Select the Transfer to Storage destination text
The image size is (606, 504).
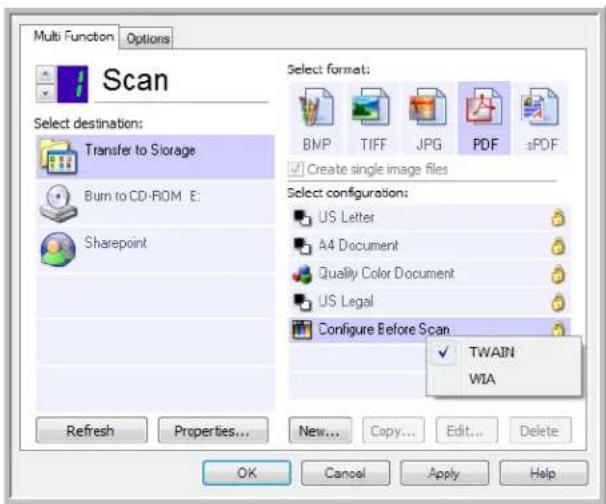(140, 150)
